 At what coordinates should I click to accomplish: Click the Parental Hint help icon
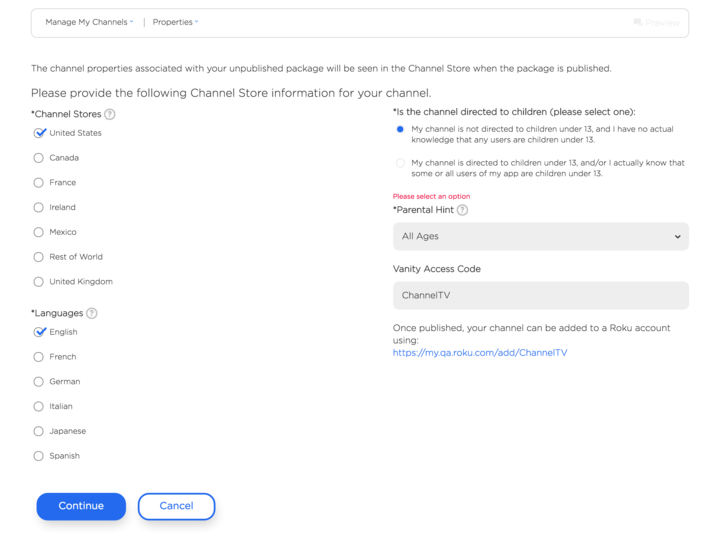pos(462,210)
